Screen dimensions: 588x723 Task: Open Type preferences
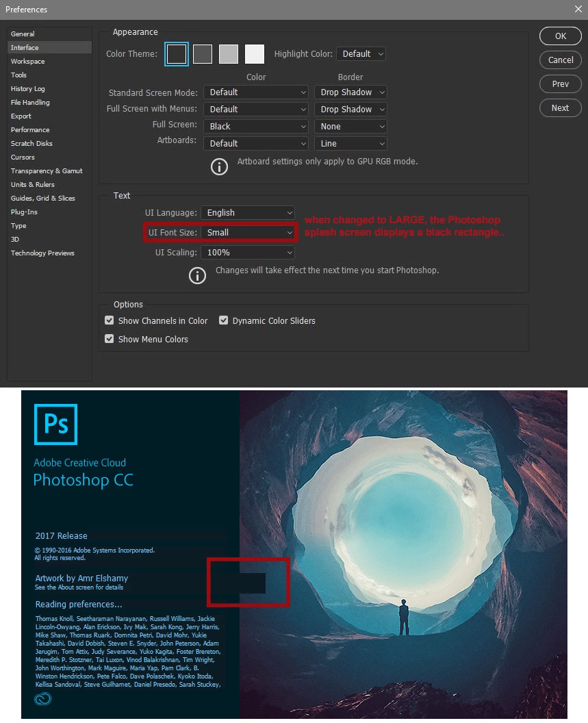[x=49, y=225]
